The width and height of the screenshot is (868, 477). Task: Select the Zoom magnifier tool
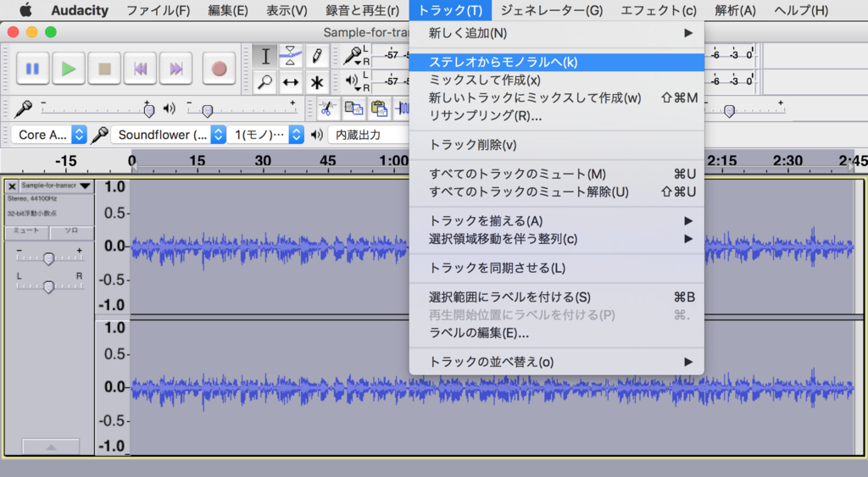click(x=265, y=82)
